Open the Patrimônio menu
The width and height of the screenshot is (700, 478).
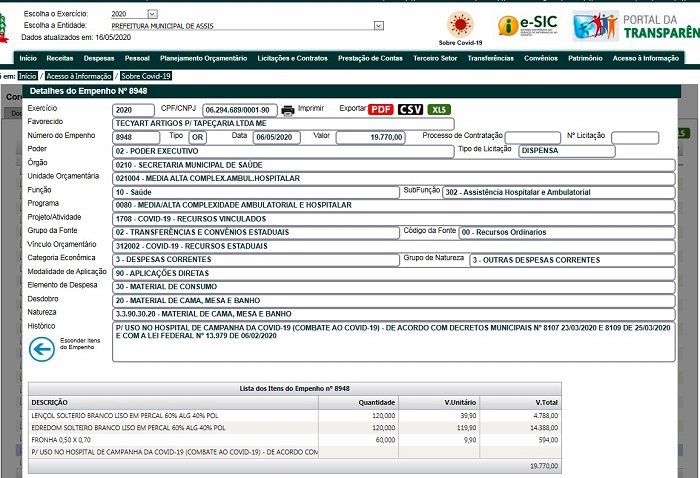click(x=585, y=58)
